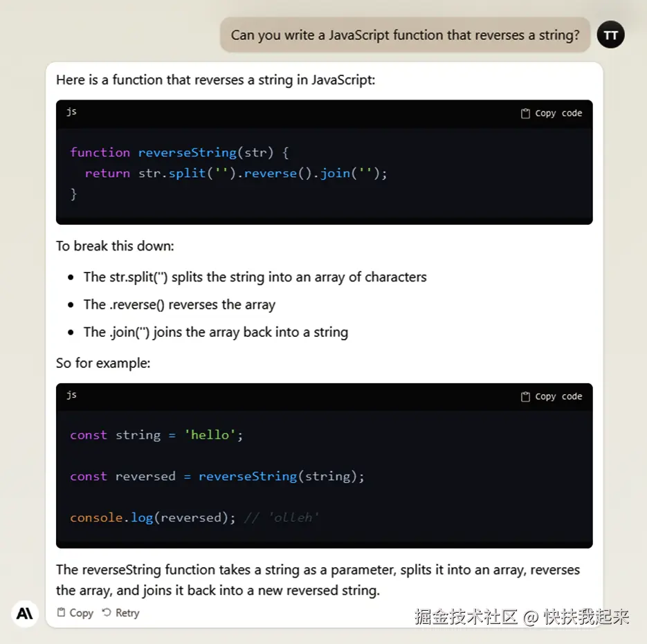Image resolution: width=647 pixels, height=644 pixels.
Task: Click the clipboard icon in the first code block header
Action: point(525,113)
